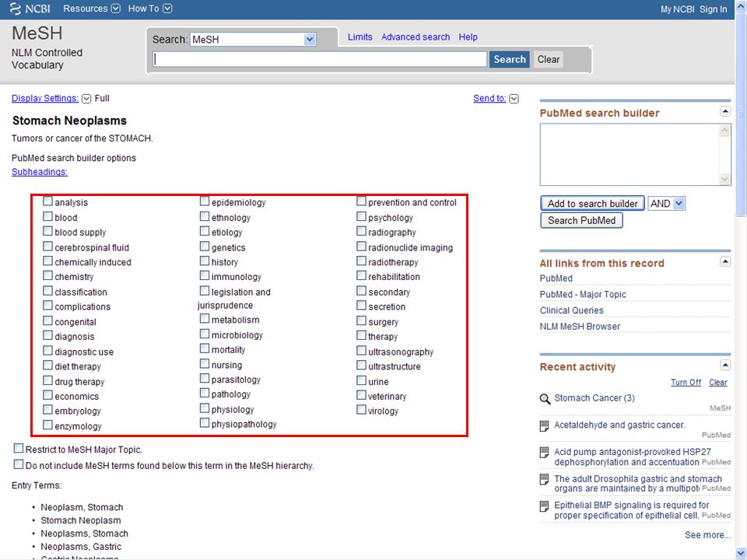Check the radiotherapy subheading

click(361, 261)
